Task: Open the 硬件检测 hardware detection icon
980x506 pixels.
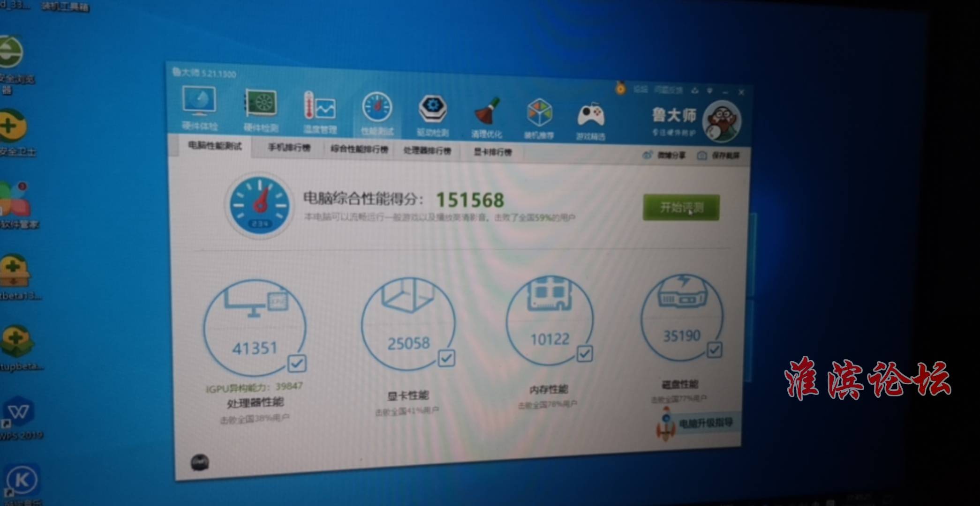Action: 261,110
